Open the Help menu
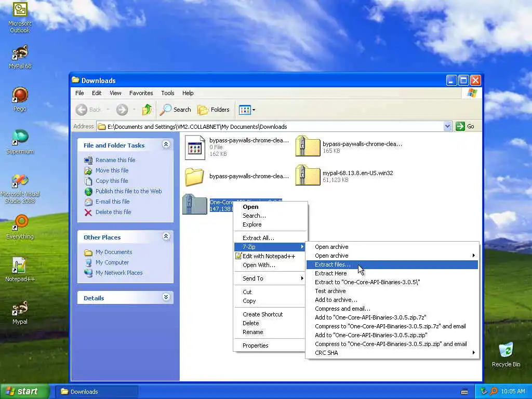Screen dimensions: 532x399 pyautogui.click(x=188, y=93)
